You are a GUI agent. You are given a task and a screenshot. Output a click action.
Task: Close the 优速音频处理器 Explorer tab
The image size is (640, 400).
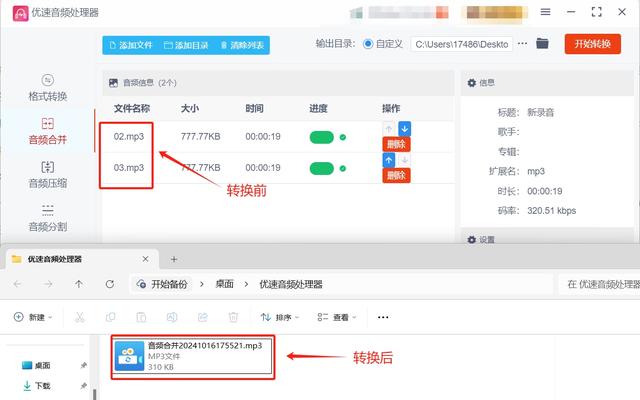tap(145, 259)
